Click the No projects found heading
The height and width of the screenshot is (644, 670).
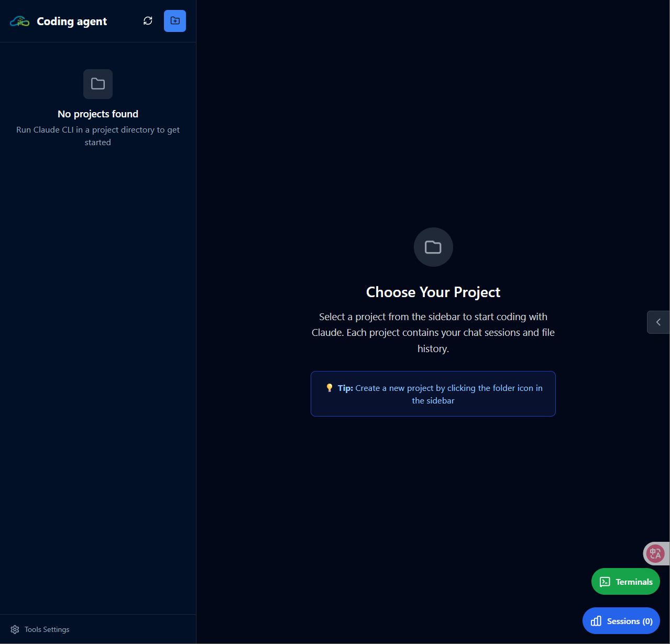click(x=98, y=114)
